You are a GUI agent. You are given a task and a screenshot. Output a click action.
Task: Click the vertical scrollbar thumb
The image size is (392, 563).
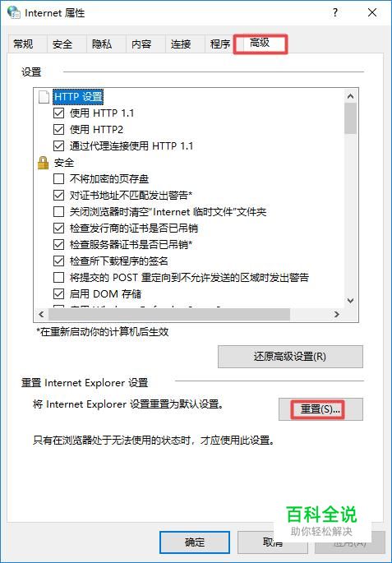coord(350,118)
